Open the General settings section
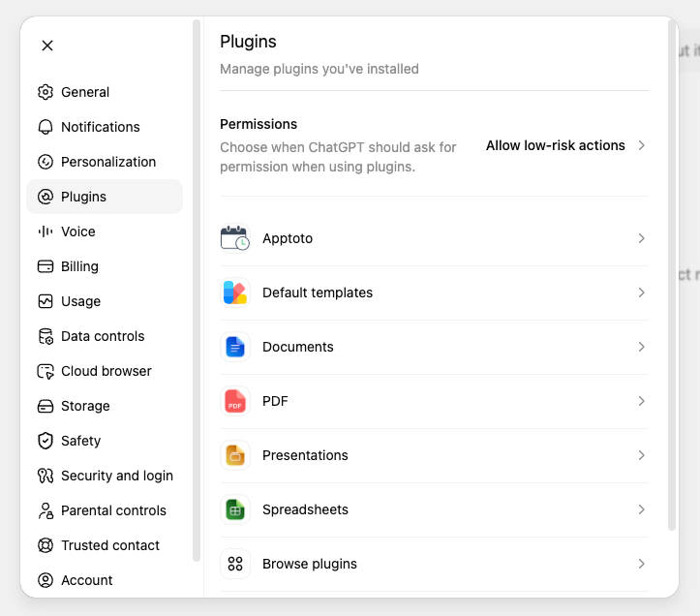Image resolution: width=700 pixels, height=616 pixels. coord(105,92)
